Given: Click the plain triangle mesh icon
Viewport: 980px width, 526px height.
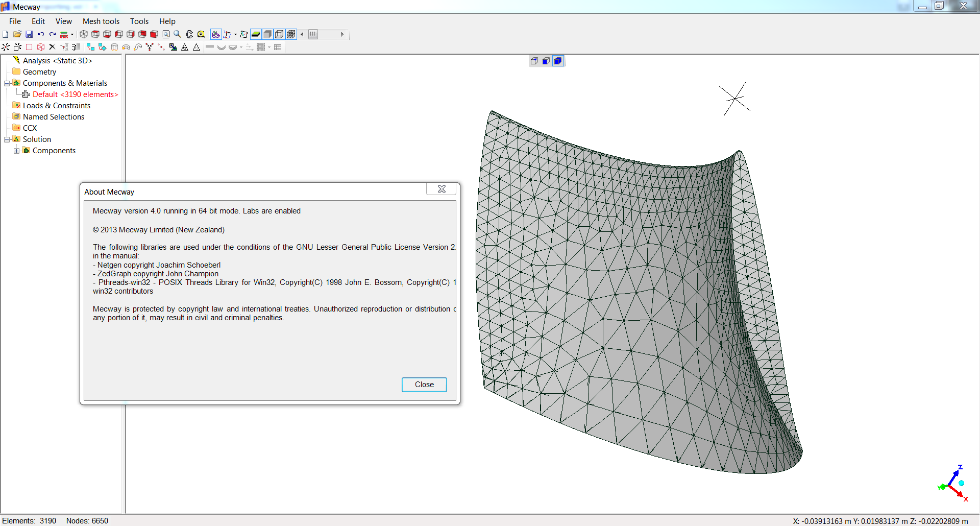Looking at the screenshot, I should click(197, 47).
